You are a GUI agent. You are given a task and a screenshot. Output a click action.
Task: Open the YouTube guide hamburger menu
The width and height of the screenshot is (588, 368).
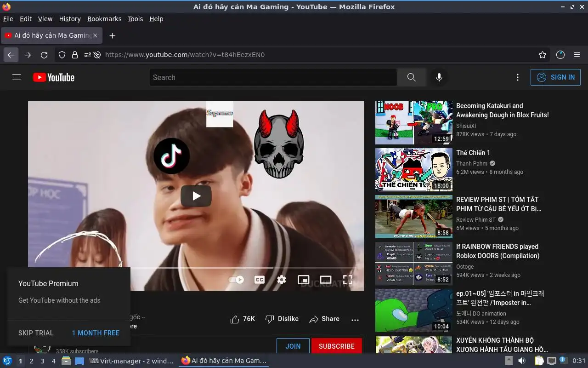coord(17,77)
